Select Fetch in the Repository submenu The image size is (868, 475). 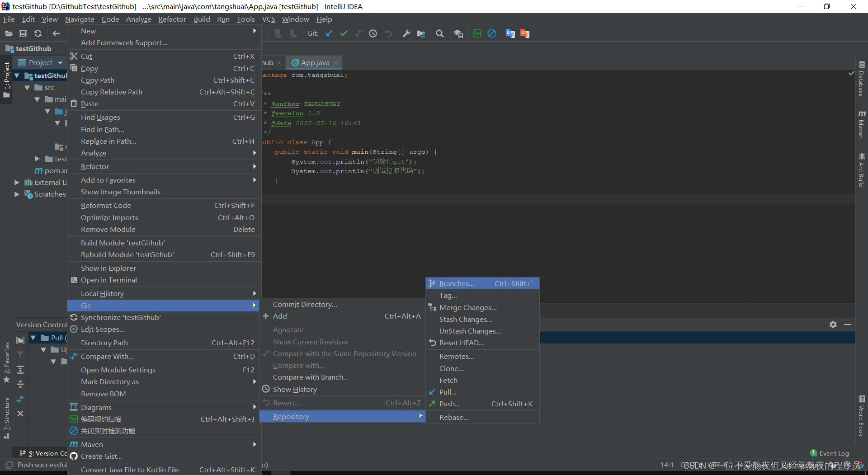point(482,380)
